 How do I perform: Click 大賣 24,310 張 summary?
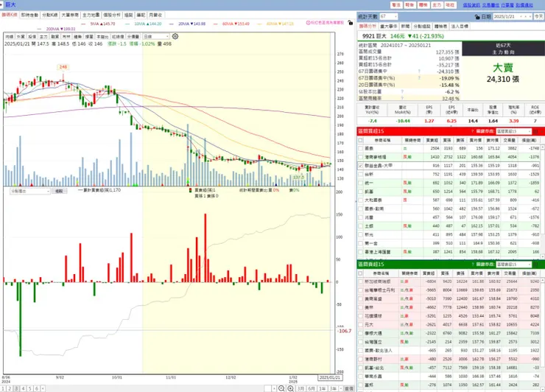pyautogui.click(x=502, y=74)
